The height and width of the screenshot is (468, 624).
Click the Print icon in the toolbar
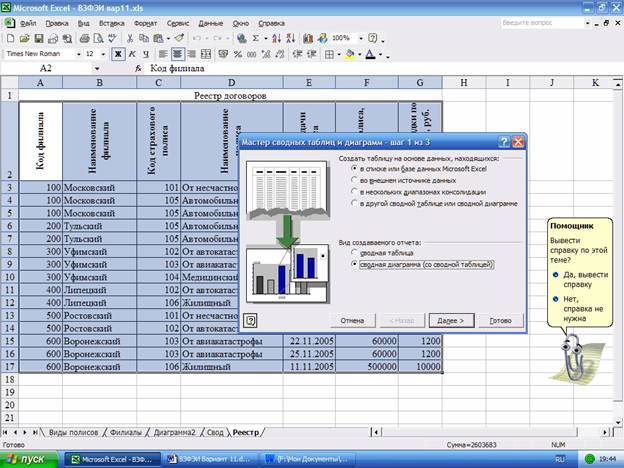pyautogui.click(x=84, y=38)
